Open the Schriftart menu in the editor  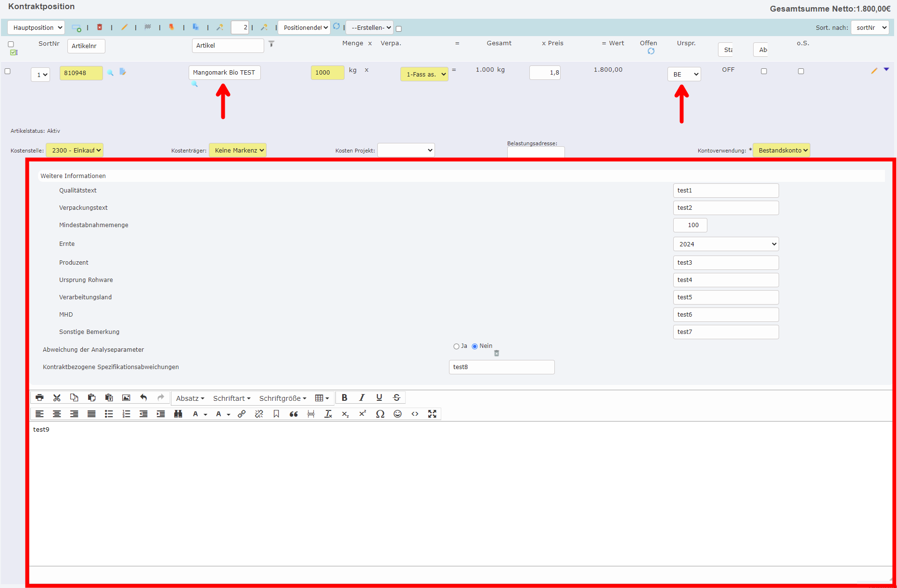click(x=231, y=398)
